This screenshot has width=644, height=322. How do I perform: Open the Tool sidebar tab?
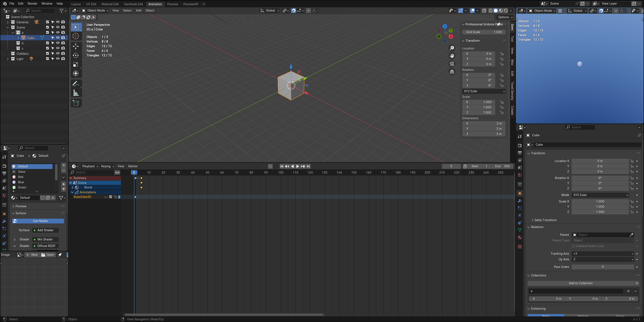point(512,39)
